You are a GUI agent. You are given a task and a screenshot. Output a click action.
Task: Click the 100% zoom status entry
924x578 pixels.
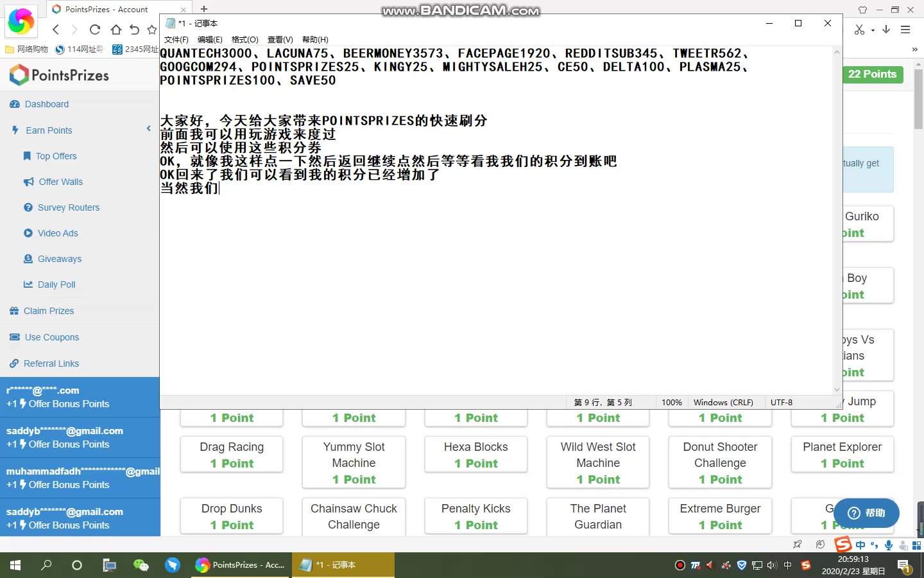(x=672, y=403)
